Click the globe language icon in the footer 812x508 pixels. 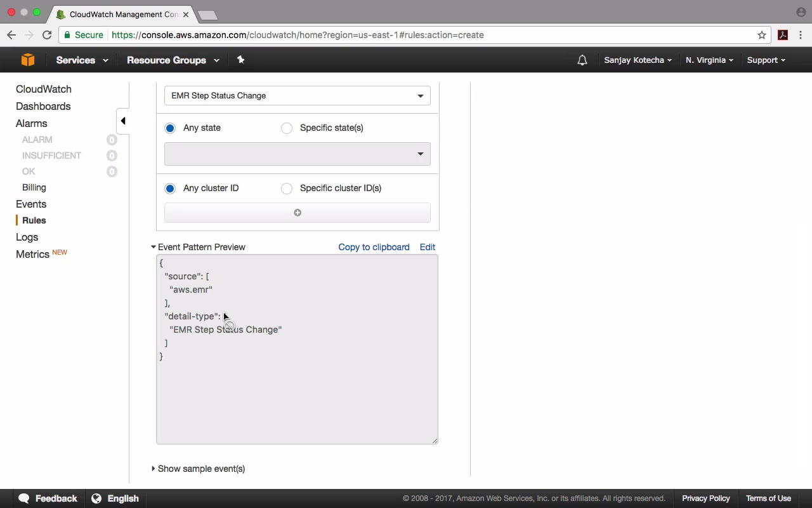96,498
